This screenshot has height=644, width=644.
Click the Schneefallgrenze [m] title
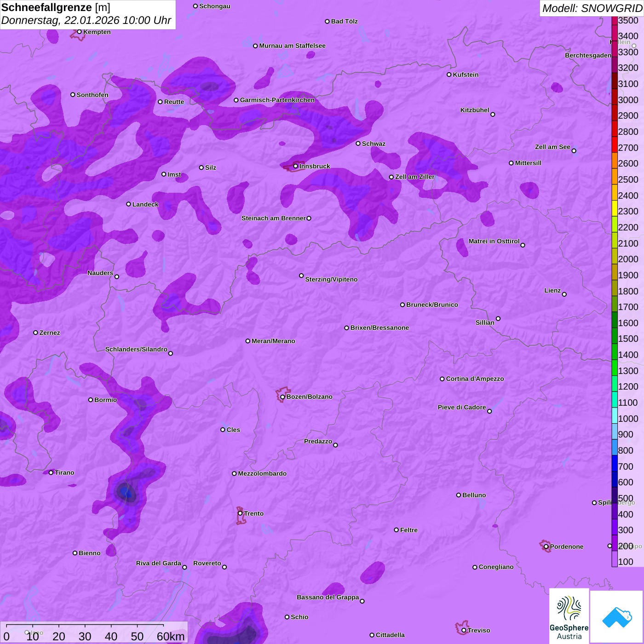point(56,8)
